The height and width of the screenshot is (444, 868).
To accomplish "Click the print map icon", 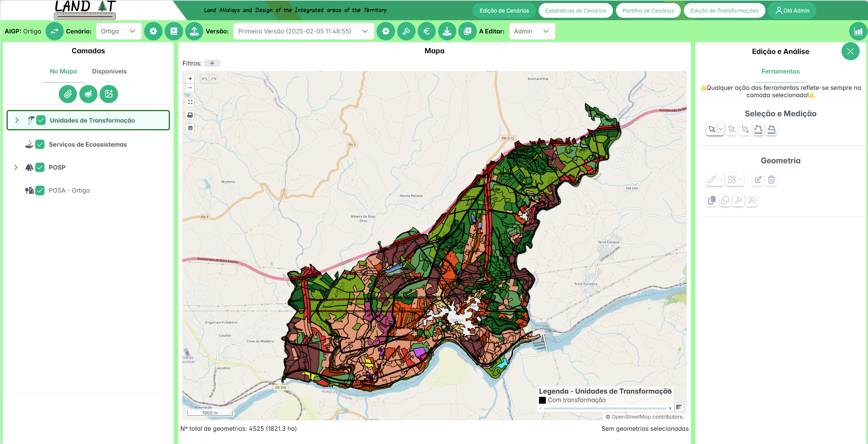I will pos(190,115).
